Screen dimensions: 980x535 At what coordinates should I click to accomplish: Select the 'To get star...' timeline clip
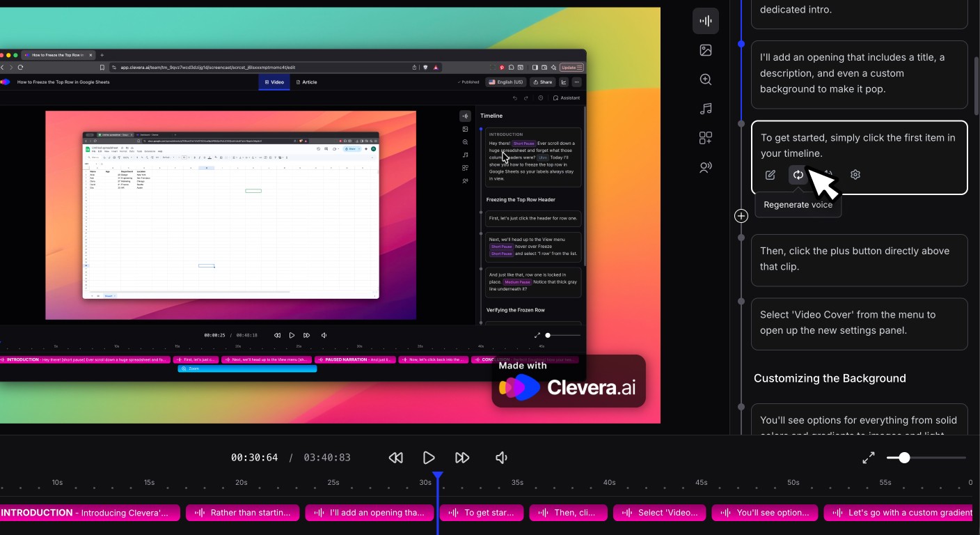[x=482, y=513]
